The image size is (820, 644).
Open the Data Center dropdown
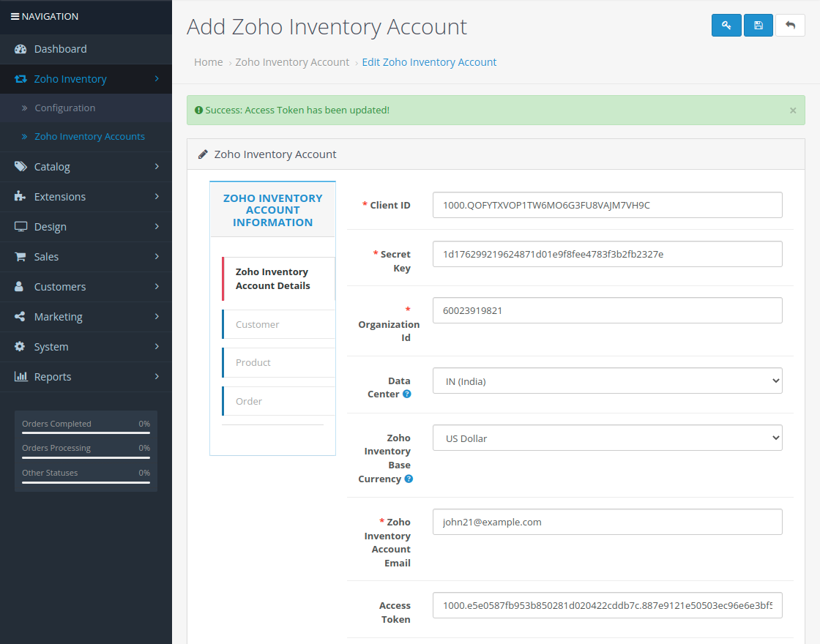point(607,381)
